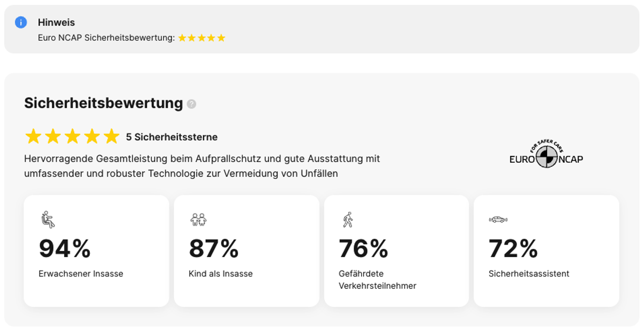
Task: Click the walking pedestrian icon
Action: pos(348,220)
